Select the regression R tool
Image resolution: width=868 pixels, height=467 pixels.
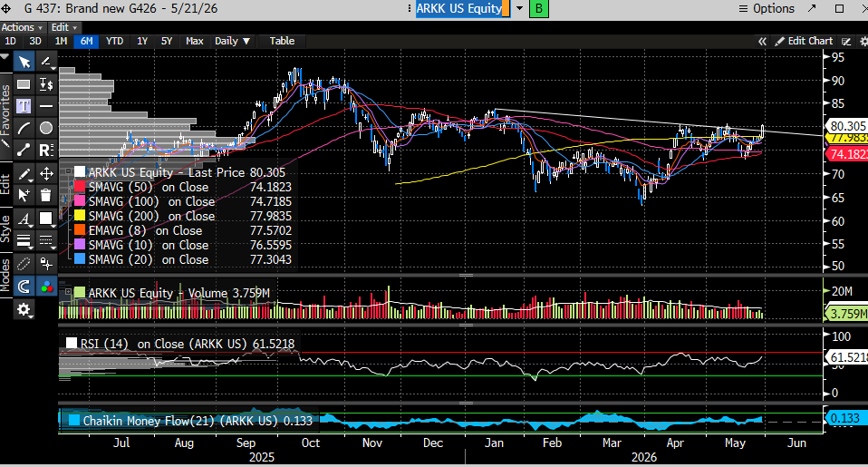46,150
